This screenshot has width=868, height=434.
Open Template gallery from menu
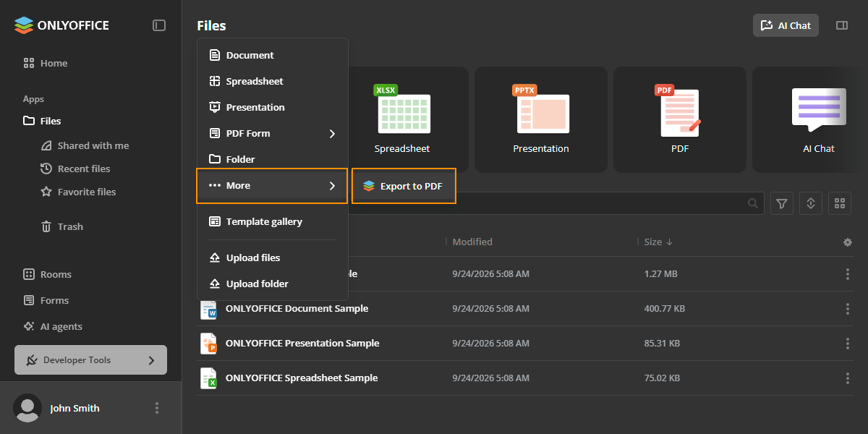tap(273, 221)
